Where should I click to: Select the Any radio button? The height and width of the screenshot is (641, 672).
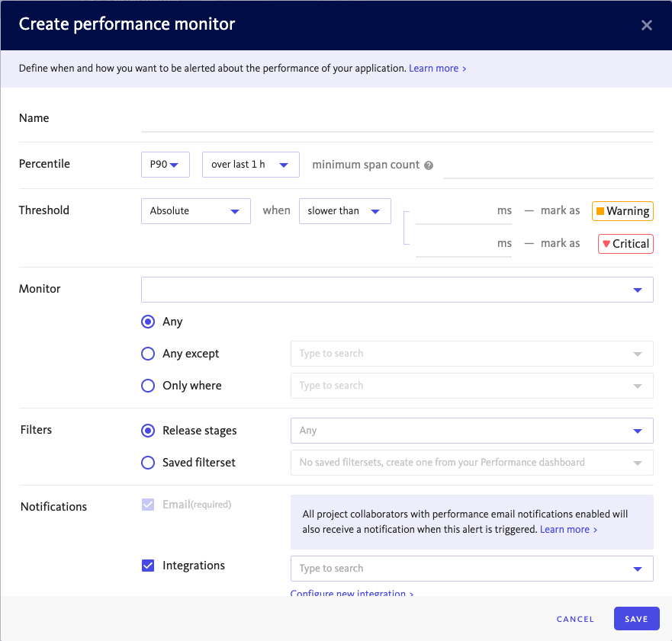click(x=148, y=322)
